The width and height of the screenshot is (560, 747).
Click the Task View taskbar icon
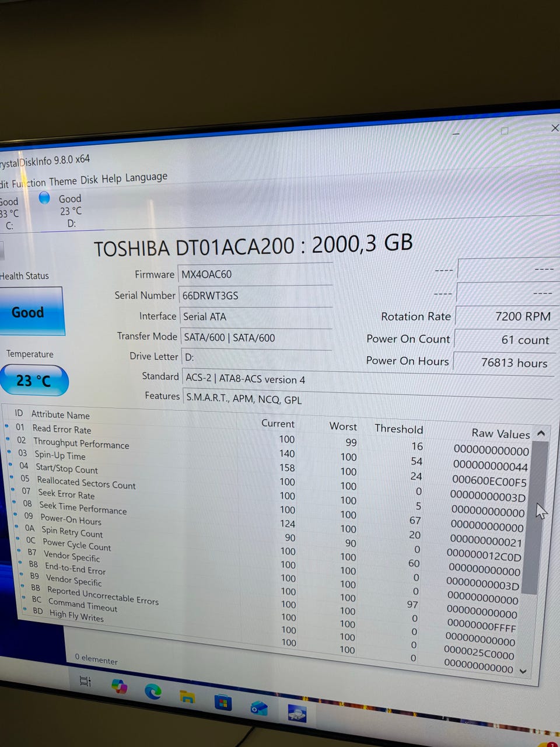click(x=85, y=681)
